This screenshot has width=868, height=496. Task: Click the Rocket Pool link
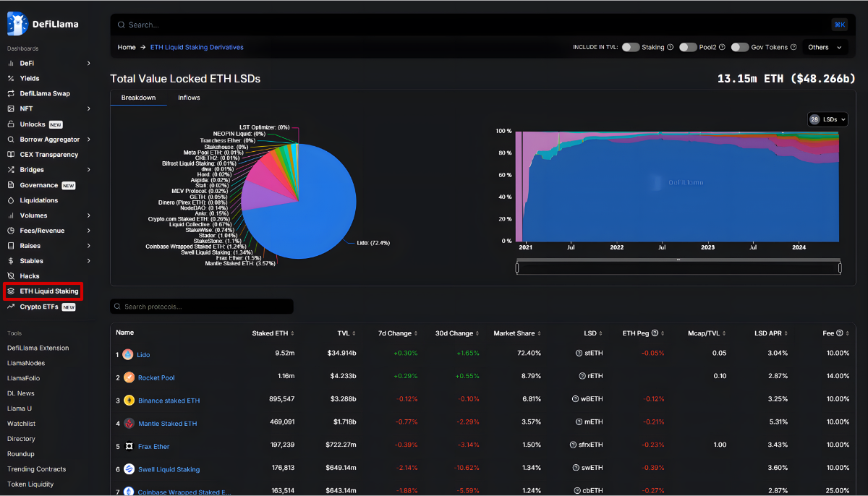[x=156, y=377]
